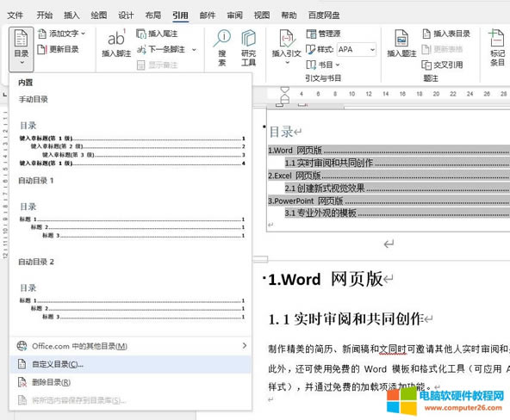Open the 审阅 ribbon tab

pyautogui.click(x=235, y=15)
